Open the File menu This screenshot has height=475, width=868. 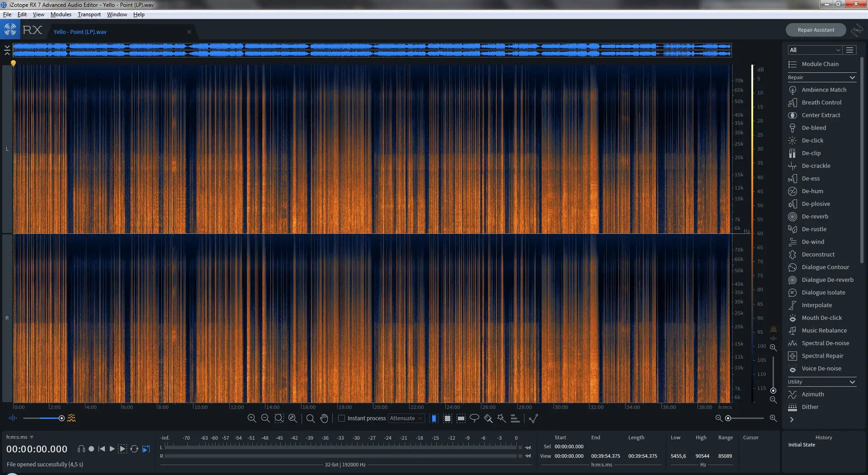pos(7,14)
